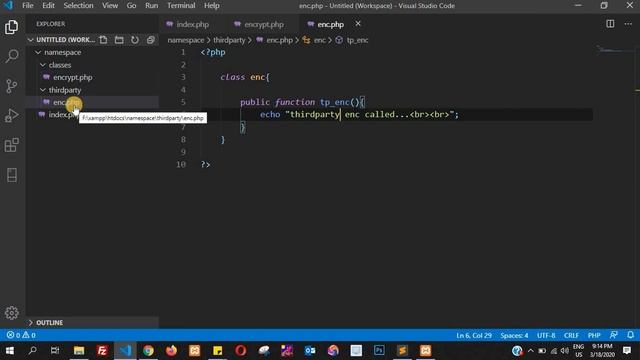Image resolution: width=640 pixels, height=360 pixels.
Task: Click the closing '?>' on line 10
Action: click(x=205, y=164)
